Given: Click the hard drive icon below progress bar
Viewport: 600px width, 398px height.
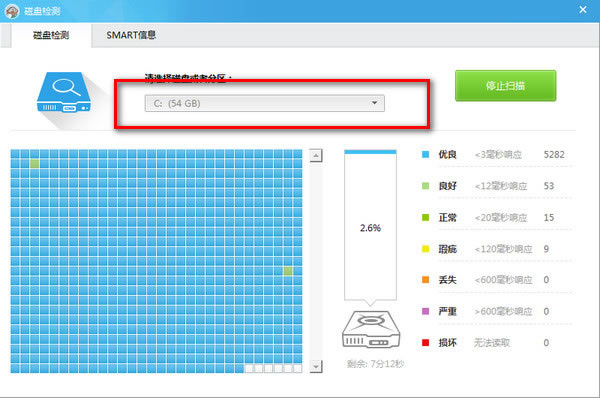Looking at the screenshot, I should point(370,329).
